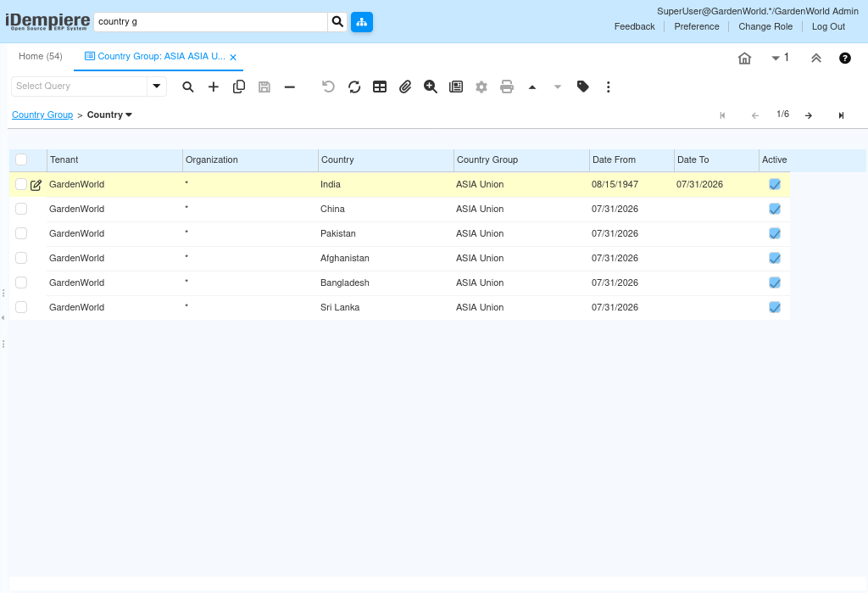Switch to the Home (54) tab
Screen dimensions: 868x593
[41, 56]
